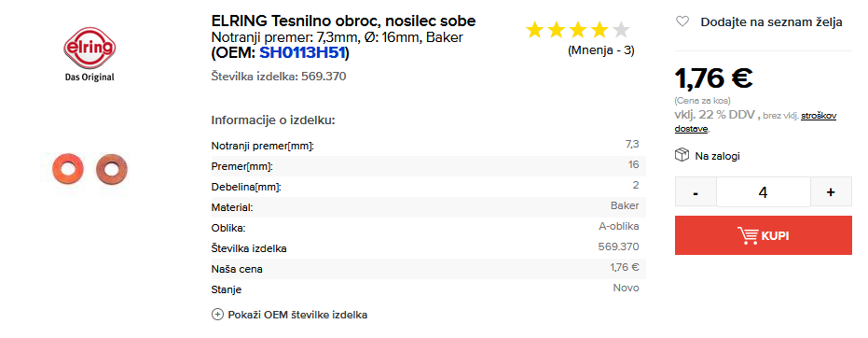Screen dimensions: 868x338
Task: Click the ELRING Tesnilno obroc product title
Action: [343, 21]
